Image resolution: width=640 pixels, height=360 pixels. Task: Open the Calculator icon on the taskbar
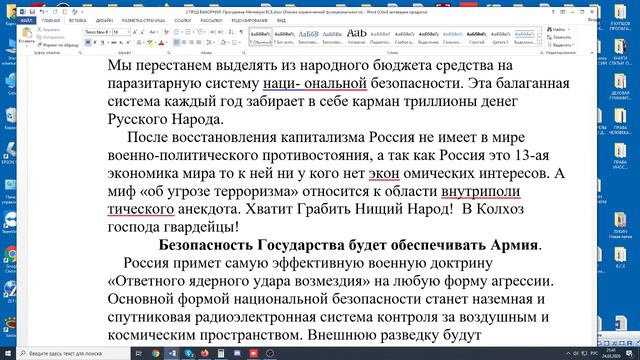(x=221, y=353)
